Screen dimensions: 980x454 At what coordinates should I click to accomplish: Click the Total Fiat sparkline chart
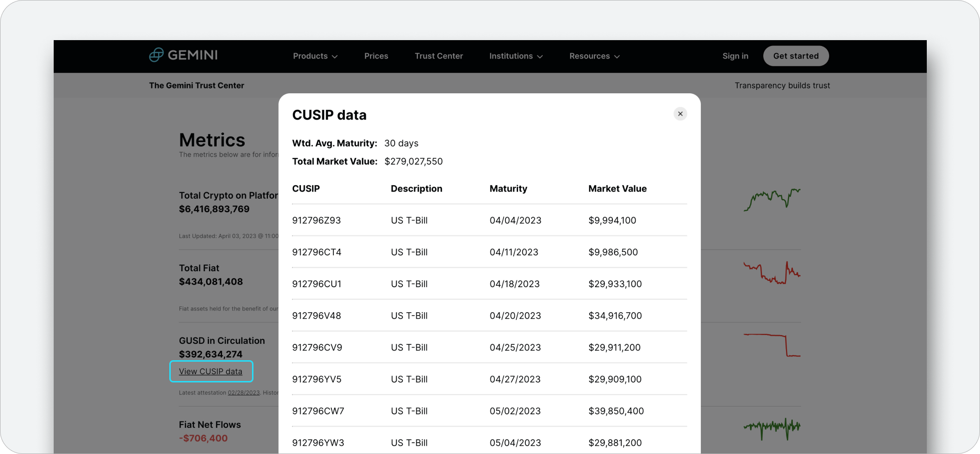tap(772, 272)
